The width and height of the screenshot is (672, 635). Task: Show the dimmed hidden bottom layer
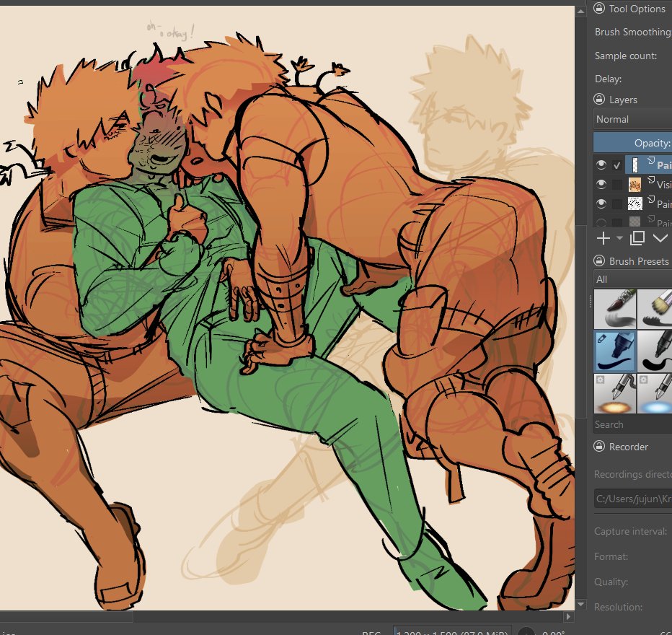coord(601,222)
